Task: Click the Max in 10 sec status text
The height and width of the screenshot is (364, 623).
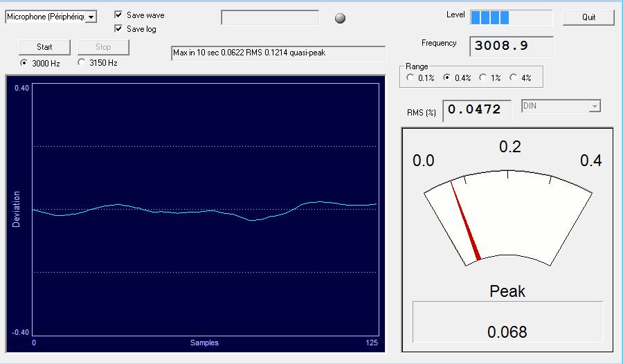Action: coord(278,53)
